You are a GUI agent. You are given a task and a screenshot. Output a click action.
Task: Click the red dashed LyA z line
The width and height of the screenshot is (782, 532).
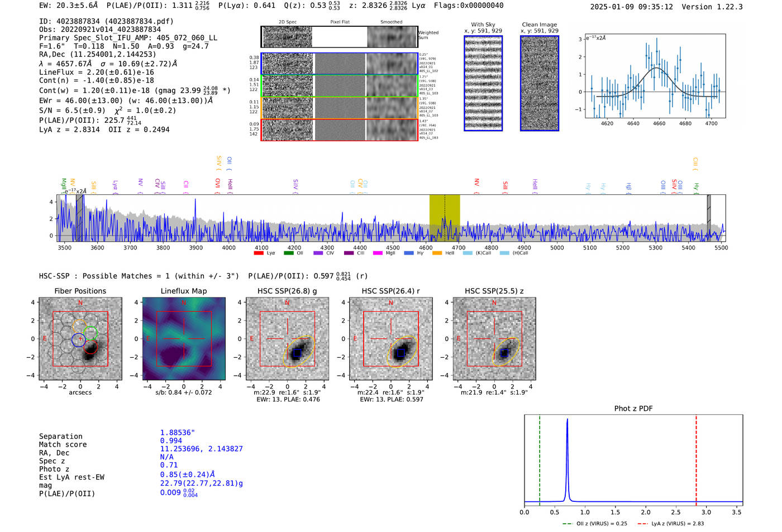coord(696,458)
